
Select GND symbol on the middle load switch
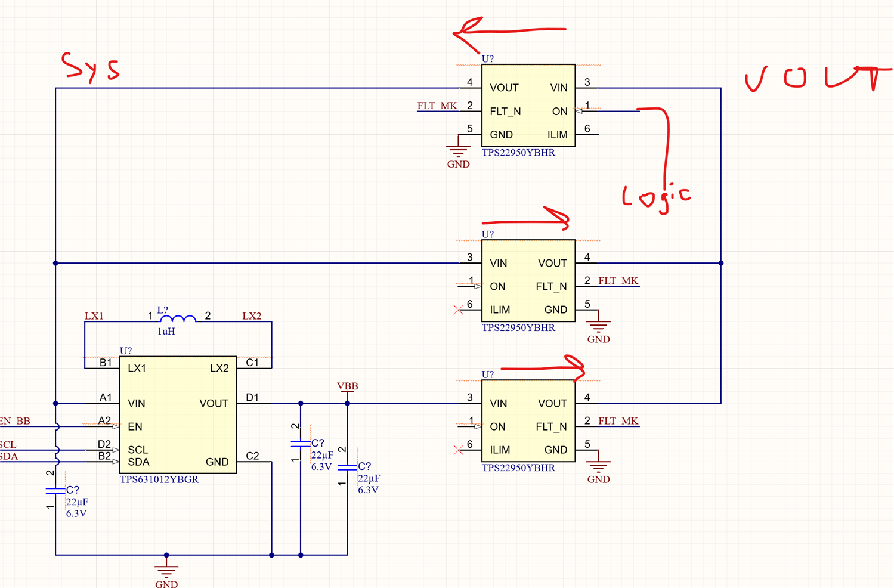coord(598,327)
